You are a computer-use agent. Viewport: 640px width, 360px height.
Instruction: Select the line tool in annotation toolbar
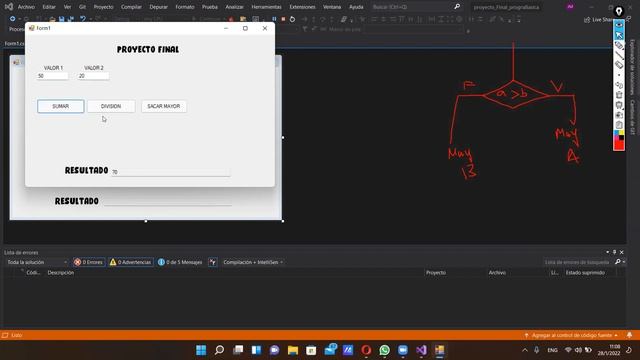point(619,55)
